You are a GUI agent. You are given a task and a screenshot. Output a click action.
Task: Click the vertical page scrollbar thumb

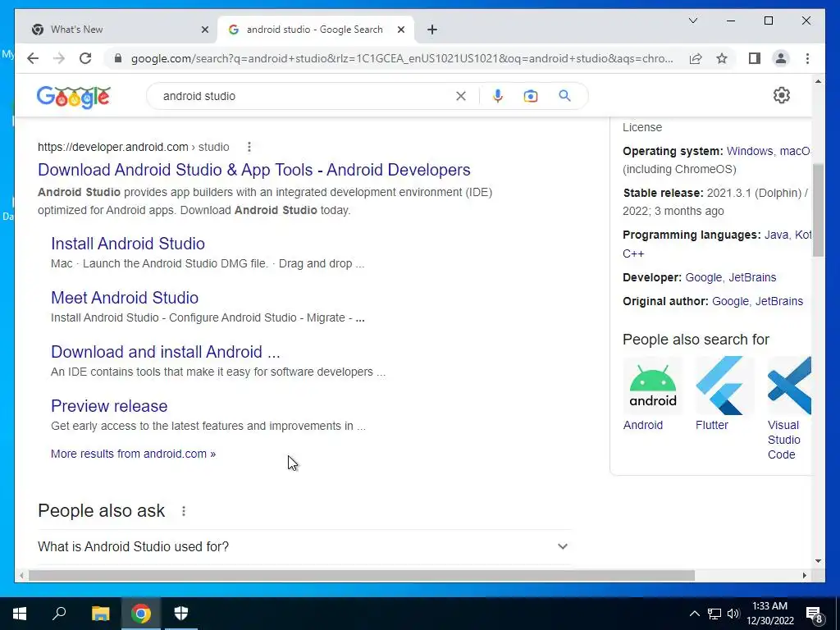[x=818, y=210]
